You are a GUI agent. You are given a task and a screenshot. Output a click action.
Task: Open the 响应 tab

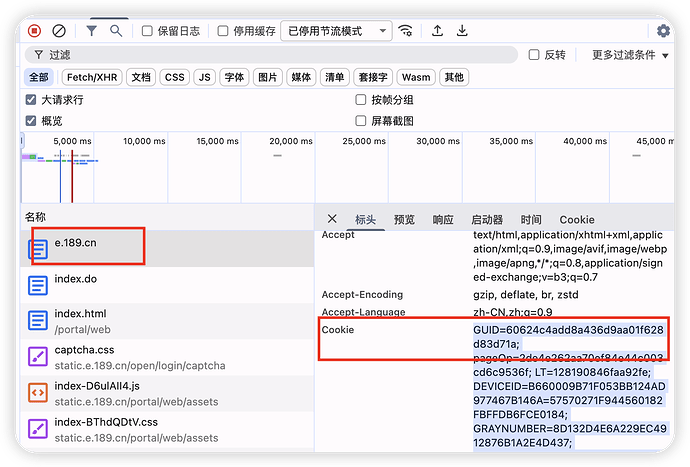point(443,220)
